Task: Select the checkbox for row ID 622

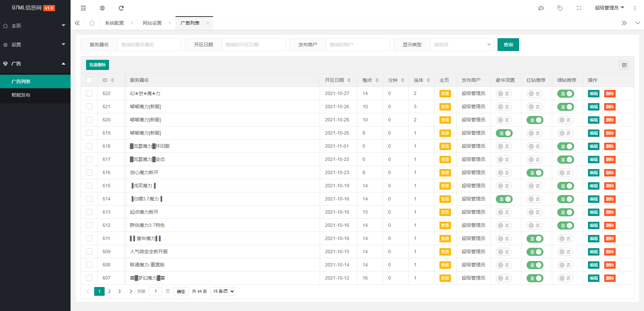Action: coord(89,93)
